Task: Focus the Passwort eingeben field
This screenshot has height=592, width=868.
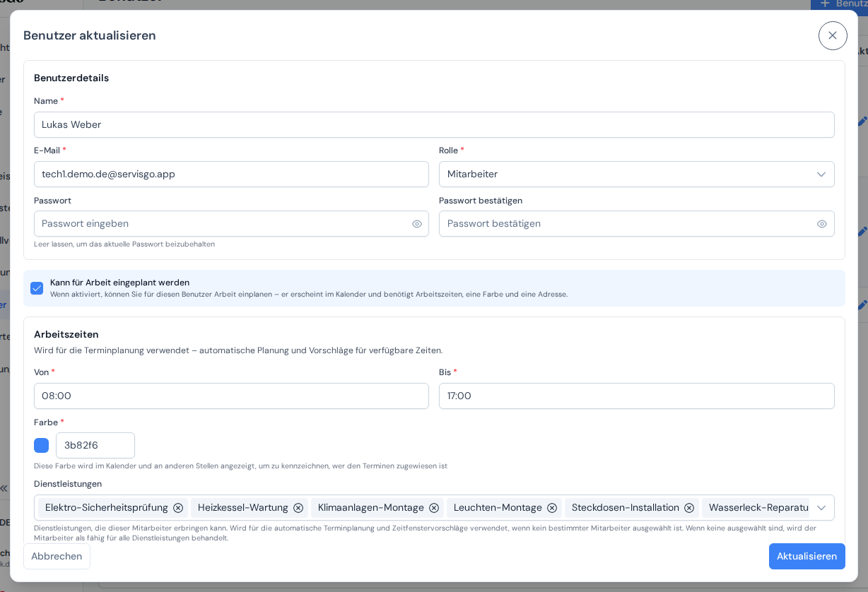Action: [231, 224]
